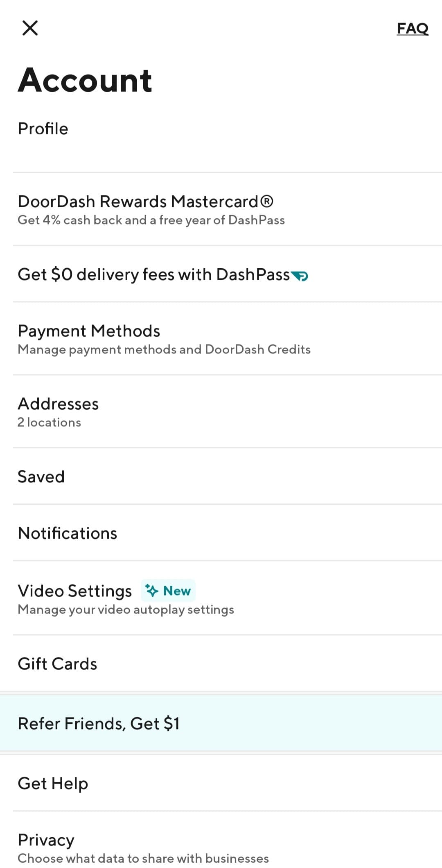The image size is (442, 868).
Task: Tap the Account page heading
Action: tap(85, 80)
